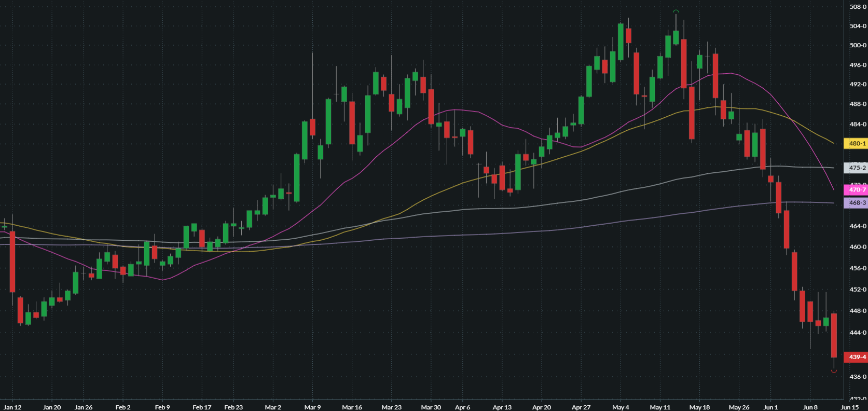Image resolution: width=868 pixels, height=411 pixels.
Task: Click the Apr 13 date label
Action: (502, 407)
